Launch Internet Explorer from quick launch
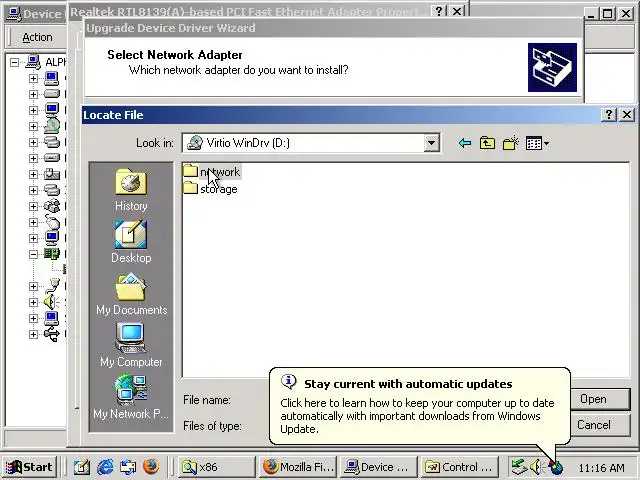This screenshot has width=640, height=480. pyautogui.click(x=105, y=467)
